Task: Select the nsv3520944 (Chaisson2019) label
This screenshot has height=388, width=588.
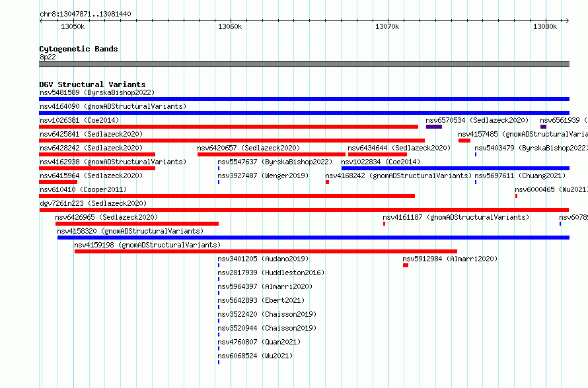Action: click(267, 328)
